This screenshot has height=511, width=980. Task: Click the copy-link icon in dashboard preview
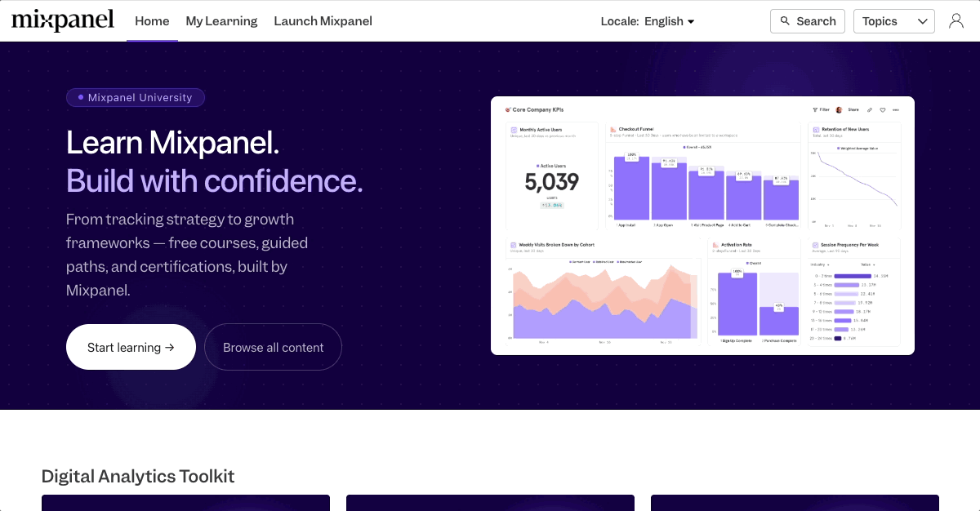coord(870,109)
